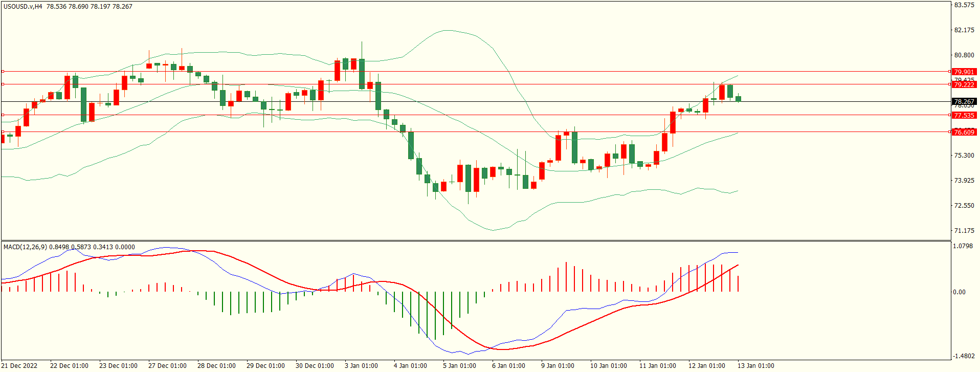
Task: Click the MACD(12,26,9) indicator label
Action: [x=25, y=247]
